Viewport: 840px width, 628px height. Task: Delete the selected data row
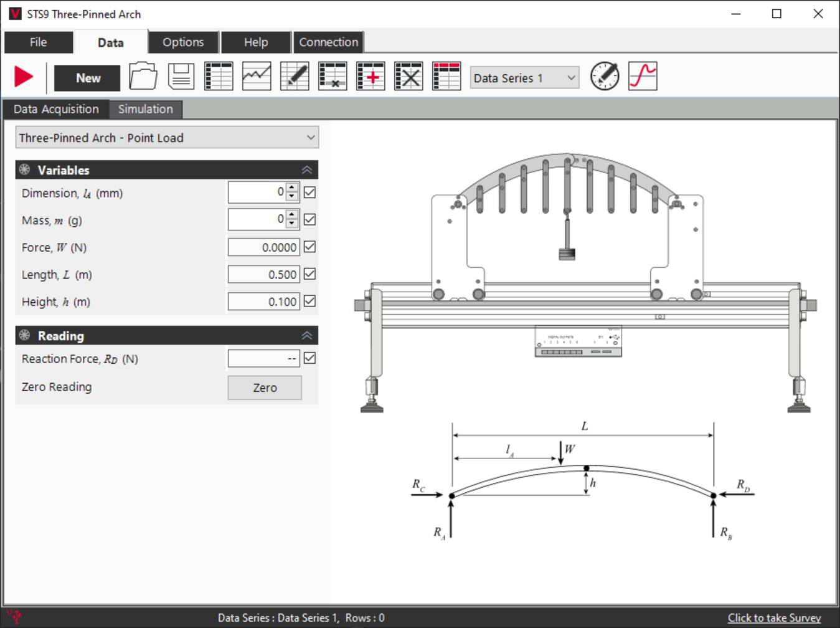click(x=333, y=76)
